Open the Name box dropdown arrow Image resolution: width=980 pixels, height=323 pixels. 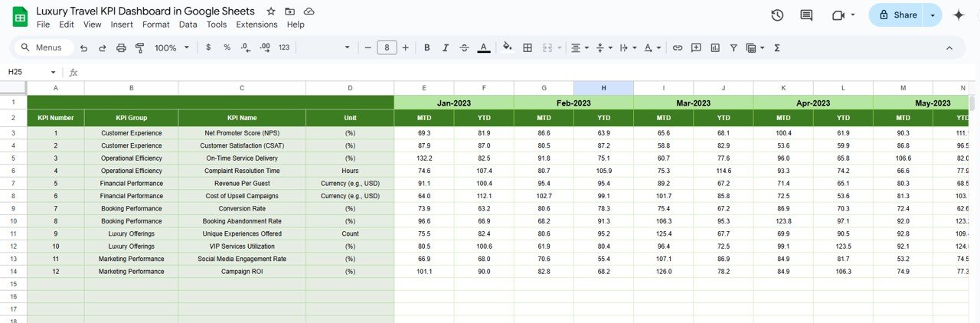click(53, 72)
